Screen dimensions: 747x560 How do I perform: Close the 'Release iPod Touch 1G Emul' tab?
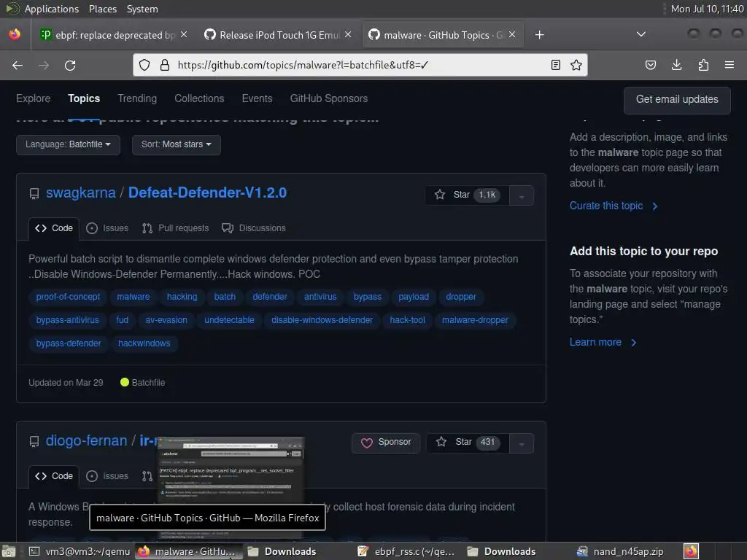[x=348, y=35]
